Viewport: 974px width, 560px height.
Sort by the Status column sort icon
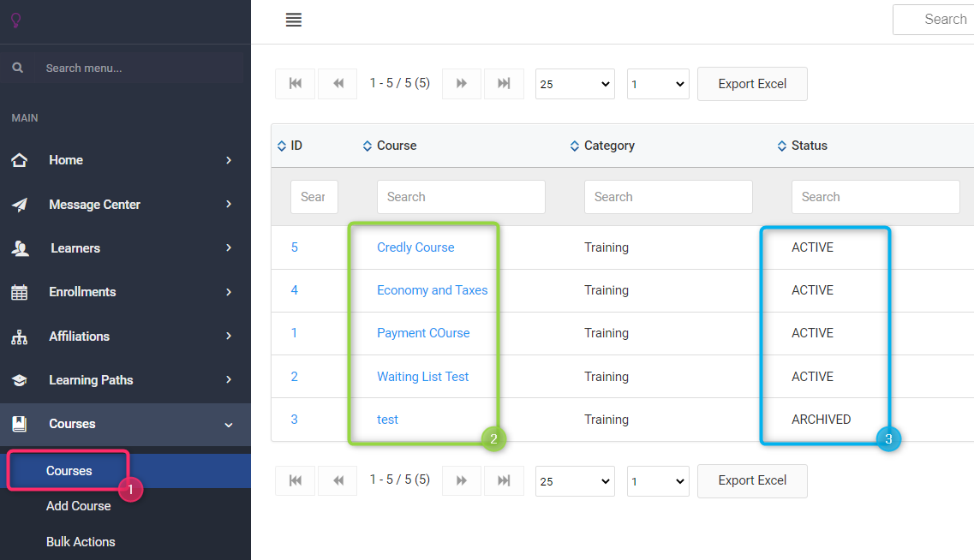click(781, 146)
